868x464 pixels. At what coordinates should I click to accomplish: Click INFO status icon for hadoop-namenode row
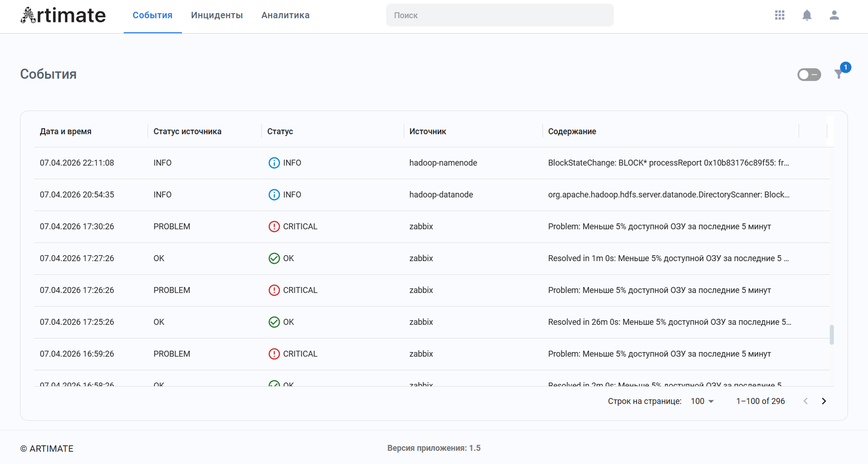pos(274,163)
